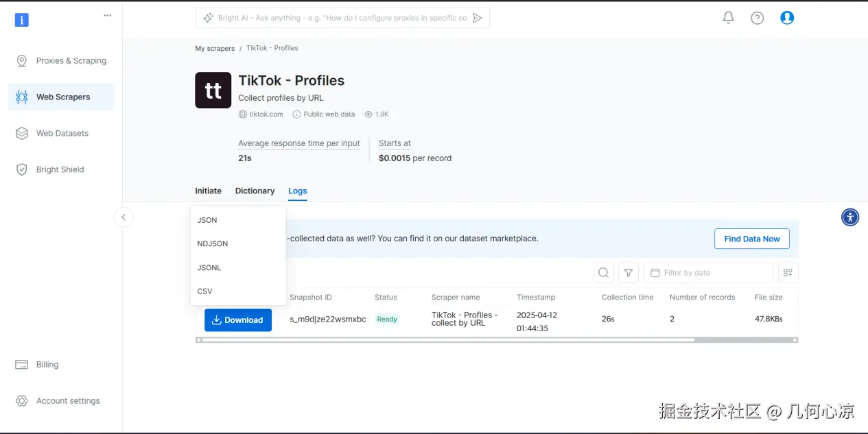
Task: Open the help question mark icon
Action: click(x=758, y=18)
